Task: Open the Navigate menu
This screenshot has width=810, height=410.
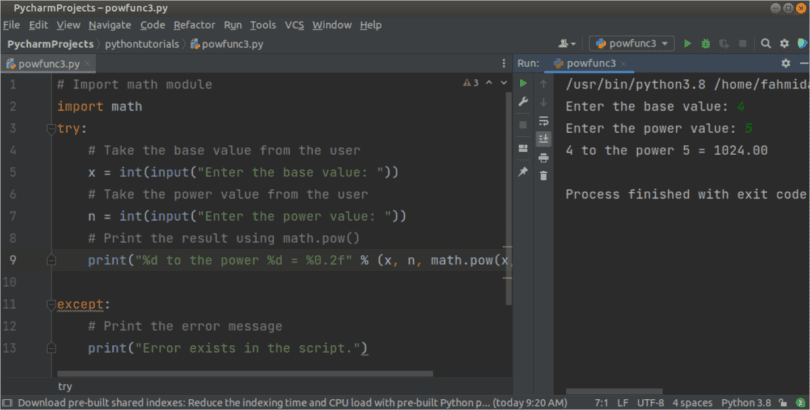Action: [110, 25]
